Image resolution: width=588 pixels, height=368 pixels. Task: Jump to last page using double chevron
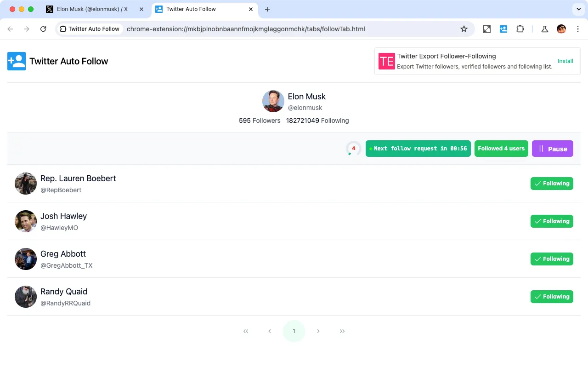pyautogui.click(x=342, y=331)
